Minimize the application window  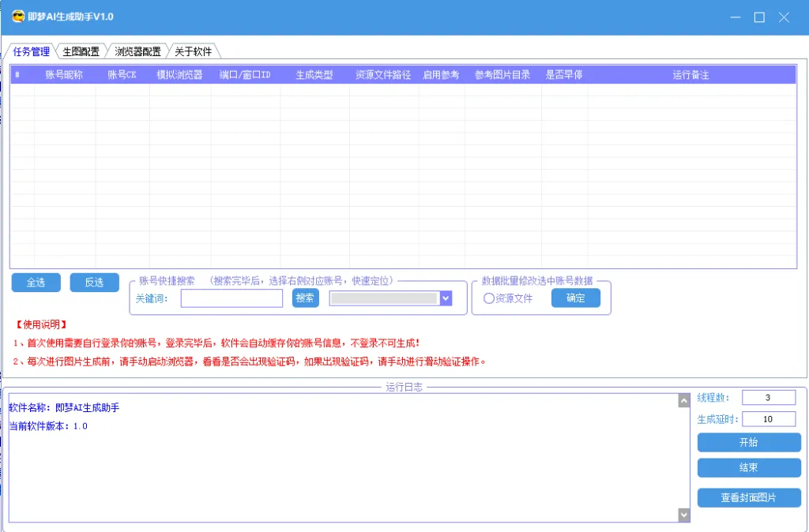click(x=736, y=17)
